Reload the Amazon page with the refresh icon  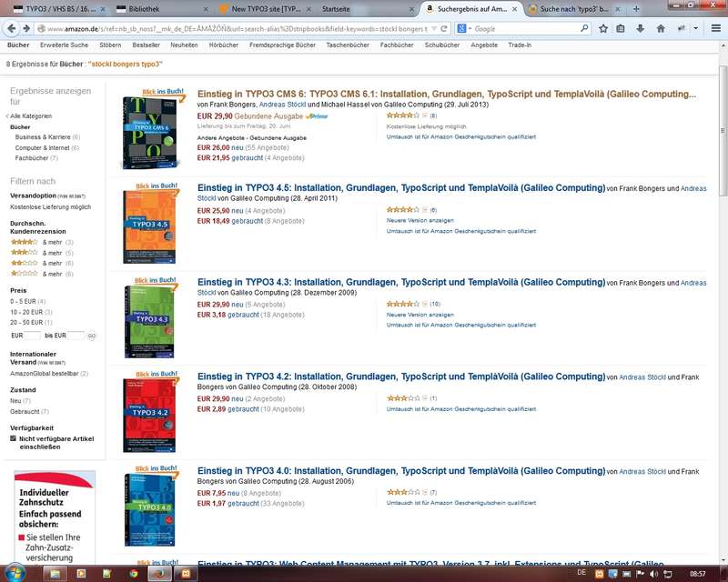[444, 29]
